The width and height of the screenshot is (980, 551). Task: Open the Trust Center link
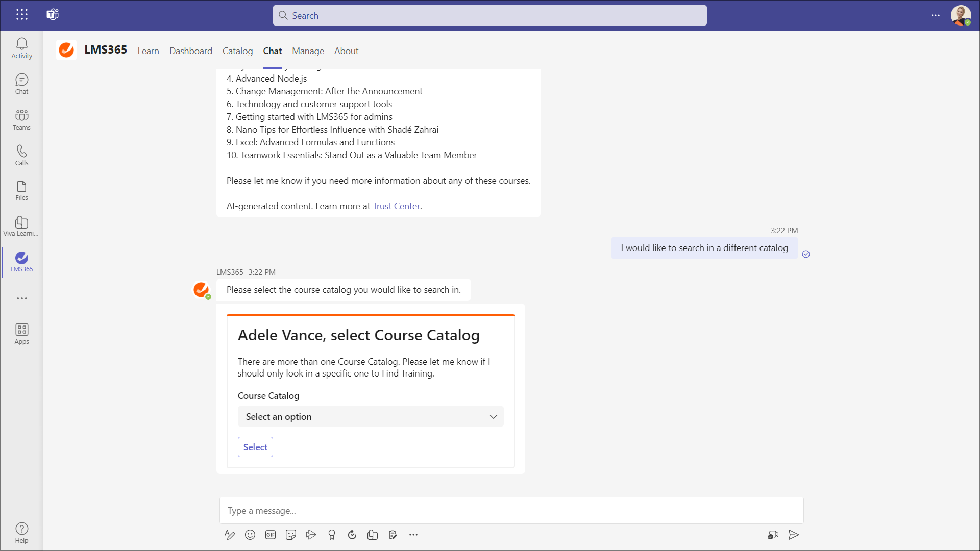click(x=396, y=206)
